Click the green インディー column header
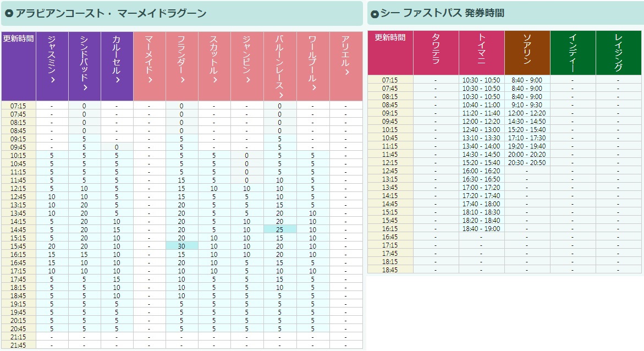 click(573, 50)
